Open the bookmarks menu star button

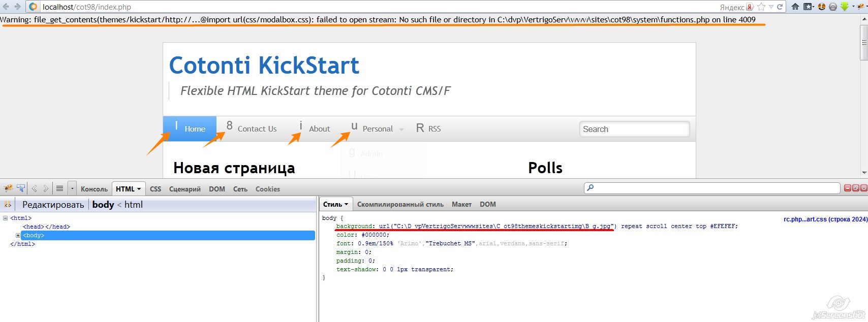[808, 7]
